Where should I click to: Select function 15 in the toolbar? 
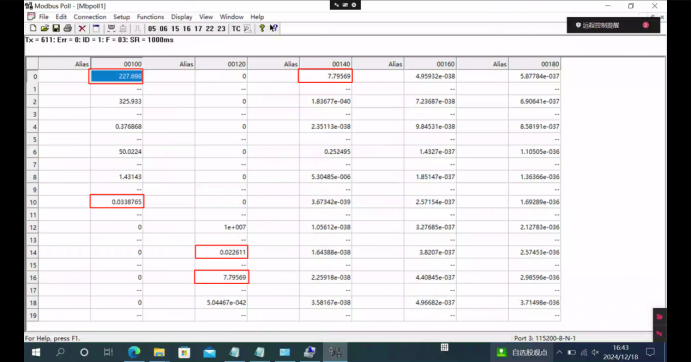[x=175, y=29]
